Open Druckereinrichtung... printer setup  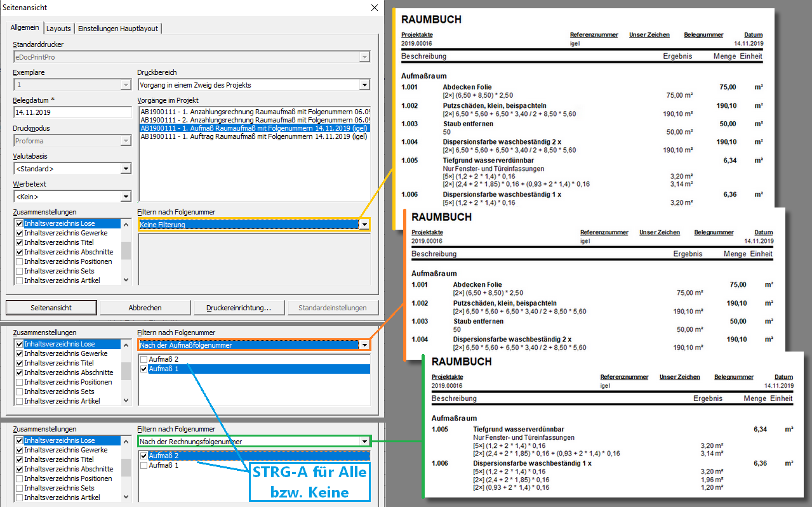tap(238, 308)
